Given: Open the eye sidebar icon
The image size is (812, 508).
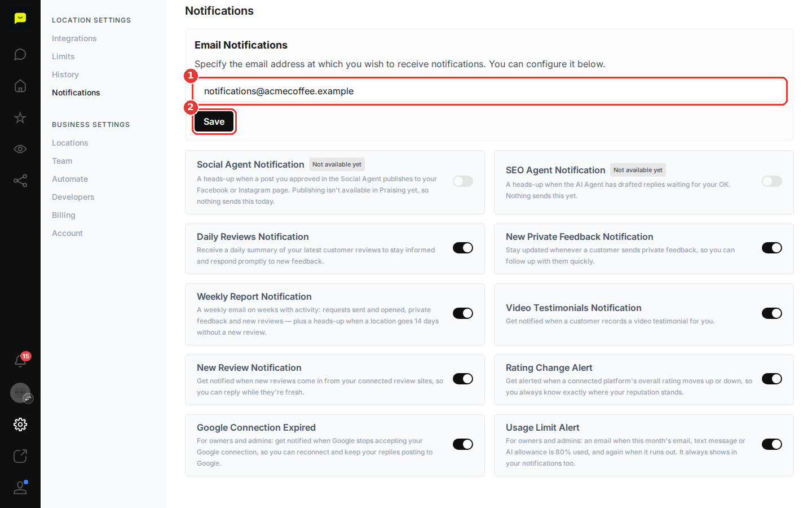Looking at the screenshot, I should pyautogui.click(x=20, y=150).
